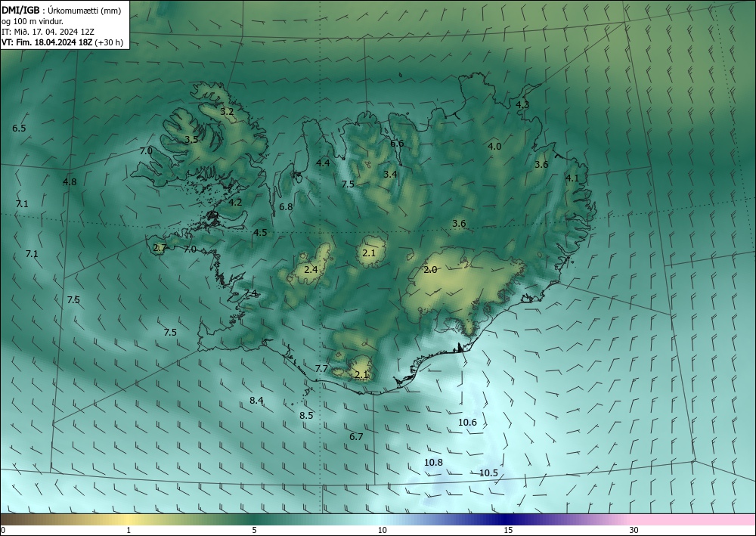
Task: Click the 4.4 value in north Iceland
Action: [323, 163]
